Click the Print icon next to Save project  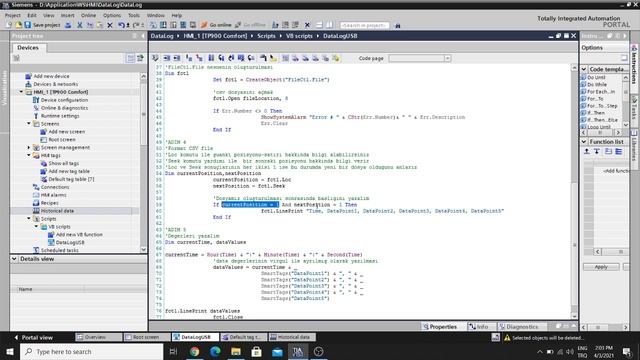point(68,25)
